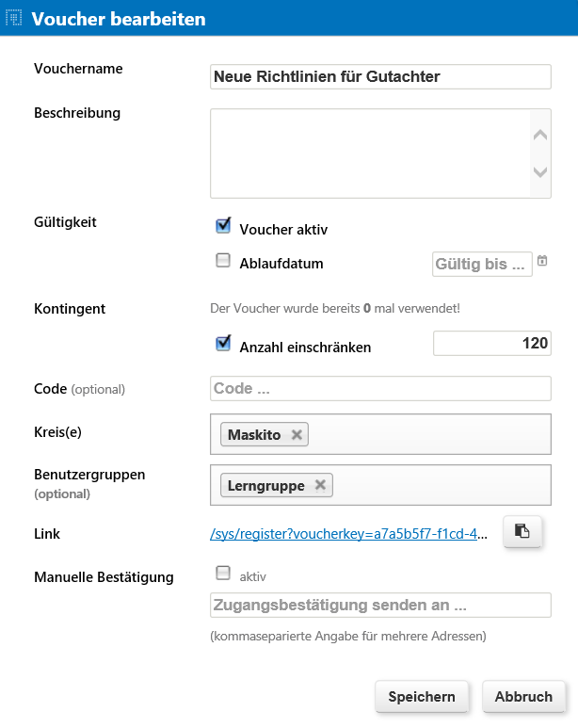This screenshot has height=728, width=578.
Task: Remove the Lerngruppe tag
Action: (x=320, y=485)
